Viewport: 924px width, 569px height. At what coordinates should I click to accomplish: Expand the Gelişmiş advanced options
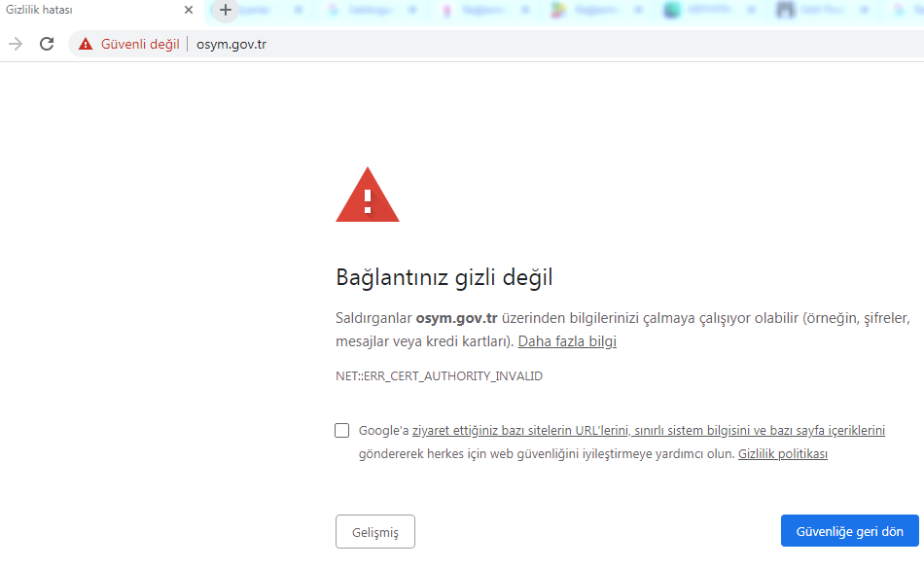click(375, 532)
